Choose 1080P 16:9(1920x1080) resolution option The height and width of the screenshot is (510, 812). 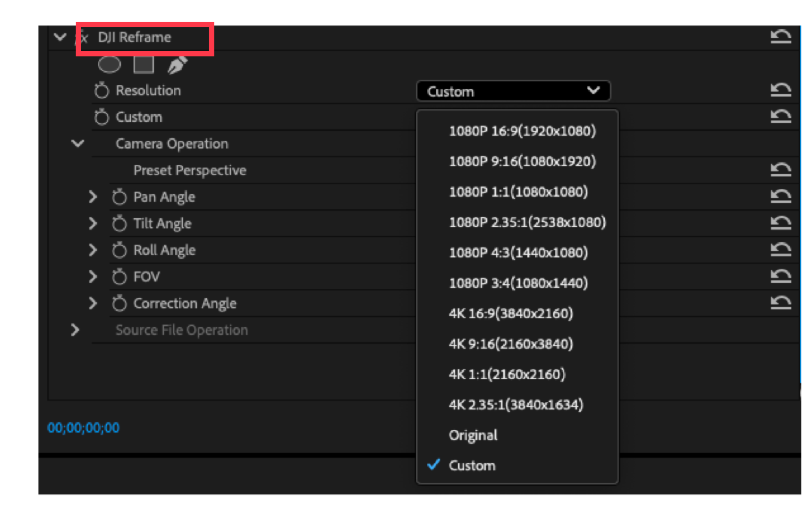pyautogui.click(x=522, y=131)
